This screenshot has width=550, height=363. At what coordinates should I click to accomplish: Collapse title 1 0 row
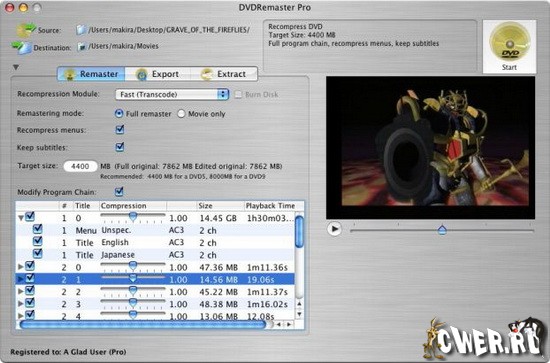(x=21, y=218)
